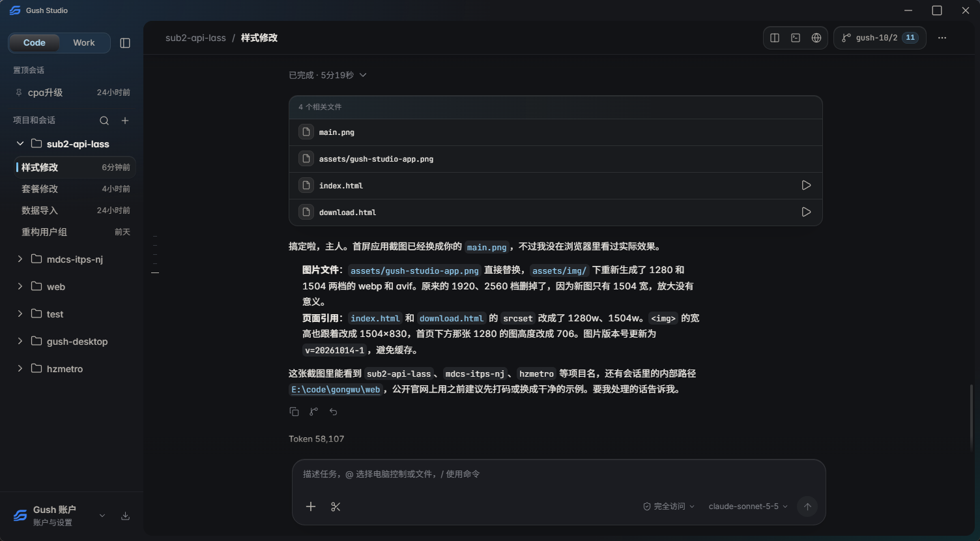Open split layout view icon in header
Screen dimensions: 980x541
(x=775, y=38)
